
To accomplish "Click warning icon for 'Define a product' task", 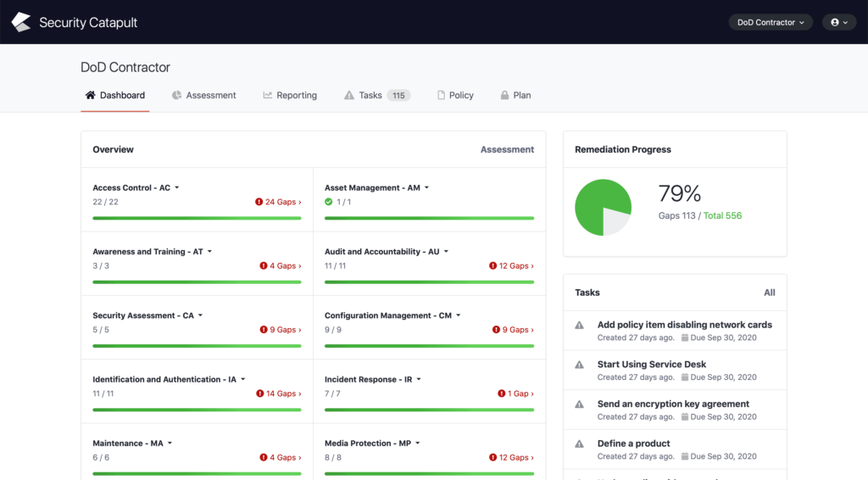I will coord(579,444).
